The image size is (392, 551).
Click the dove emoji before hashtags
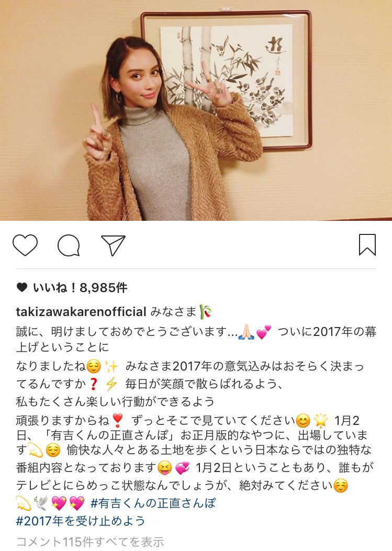[41, 503]
